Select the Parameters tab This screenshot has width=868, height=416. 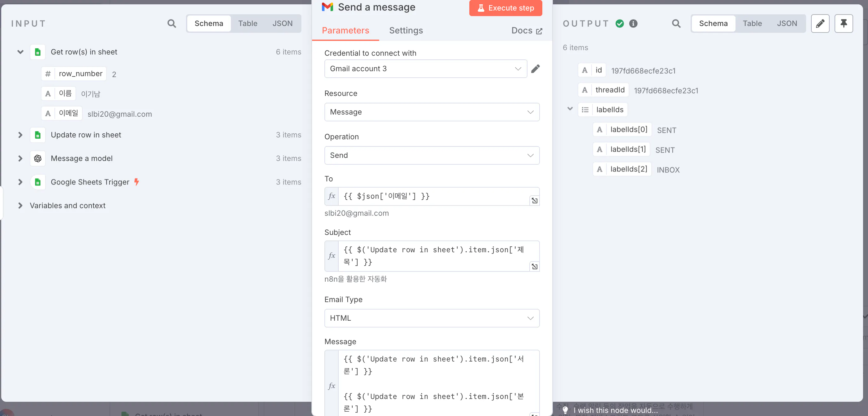tap(345, 30)
